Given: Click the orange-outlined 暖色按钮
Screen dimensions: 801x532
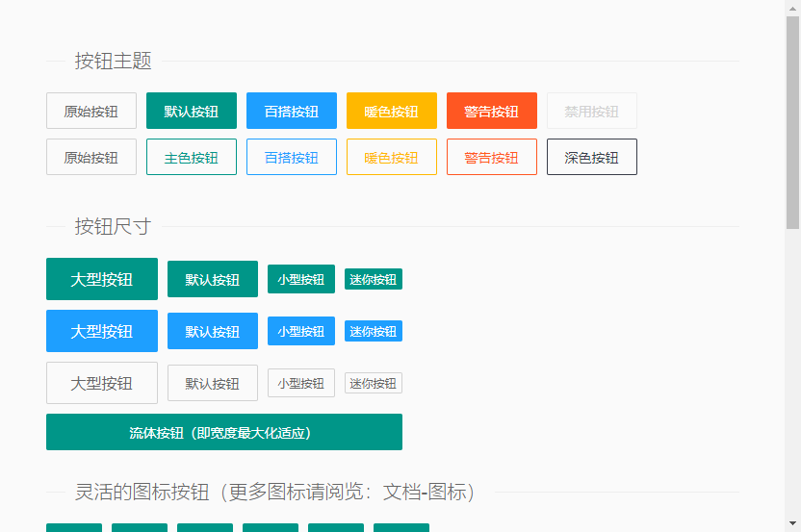Looking at the screenshot, I should pos(392,157).
